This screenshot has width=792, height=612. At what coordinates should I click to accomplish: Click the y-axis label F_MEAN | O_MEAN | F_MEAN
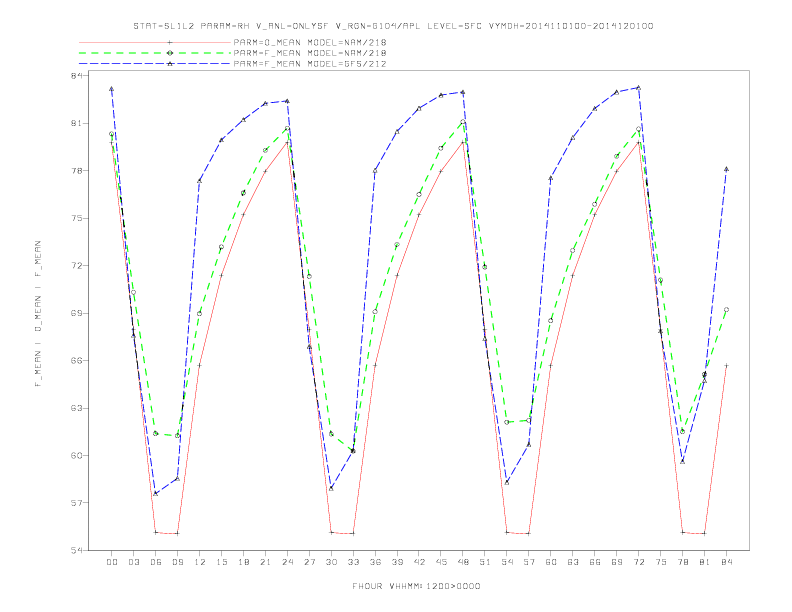(x=38, y=314)
